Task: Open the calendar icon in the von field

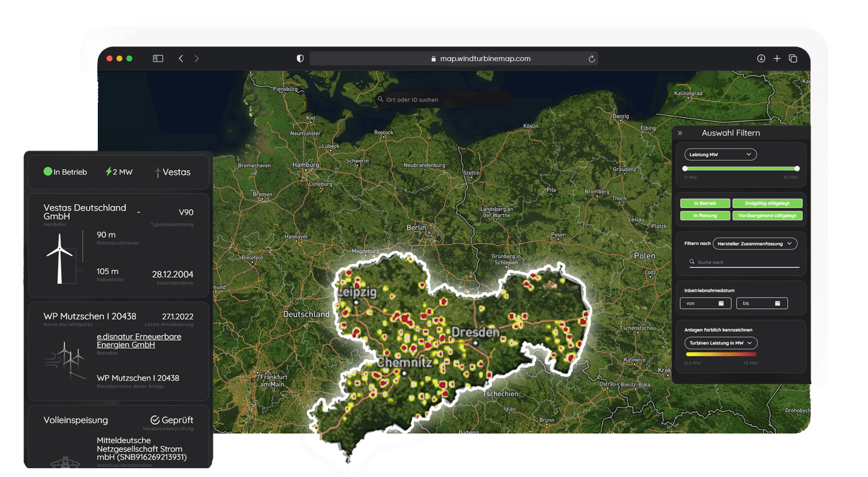Action: coord(721,304)
